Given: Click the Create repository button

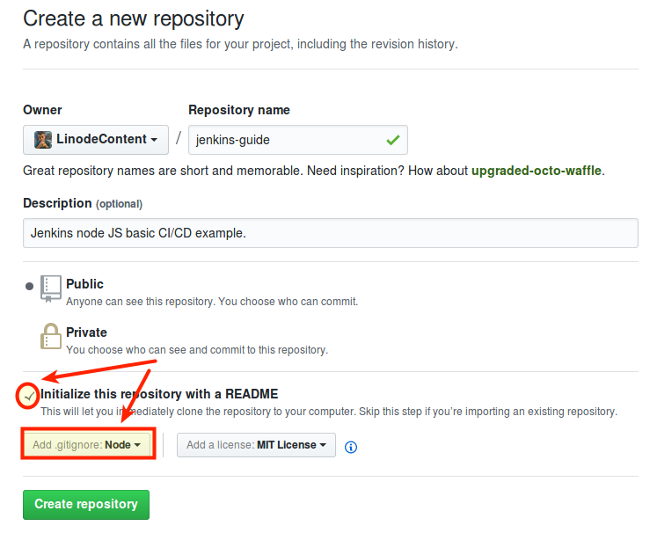Looking at the screenshot, I should 86,505.
